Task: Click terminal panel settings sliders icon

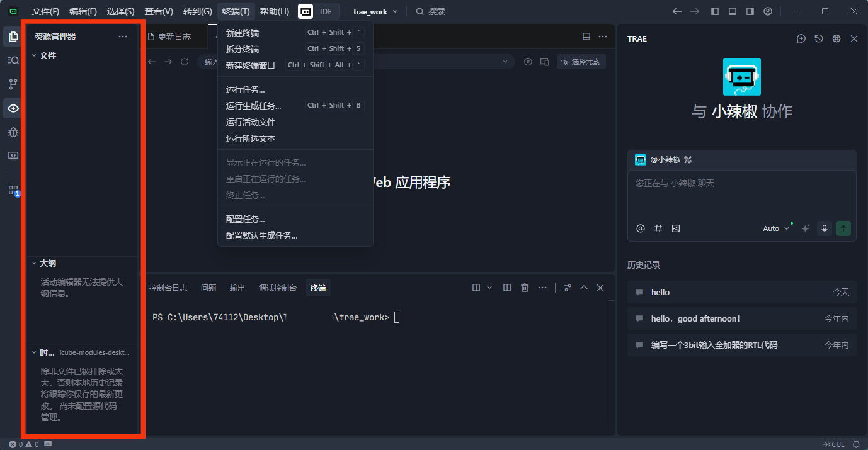Action: pos(568,288)
